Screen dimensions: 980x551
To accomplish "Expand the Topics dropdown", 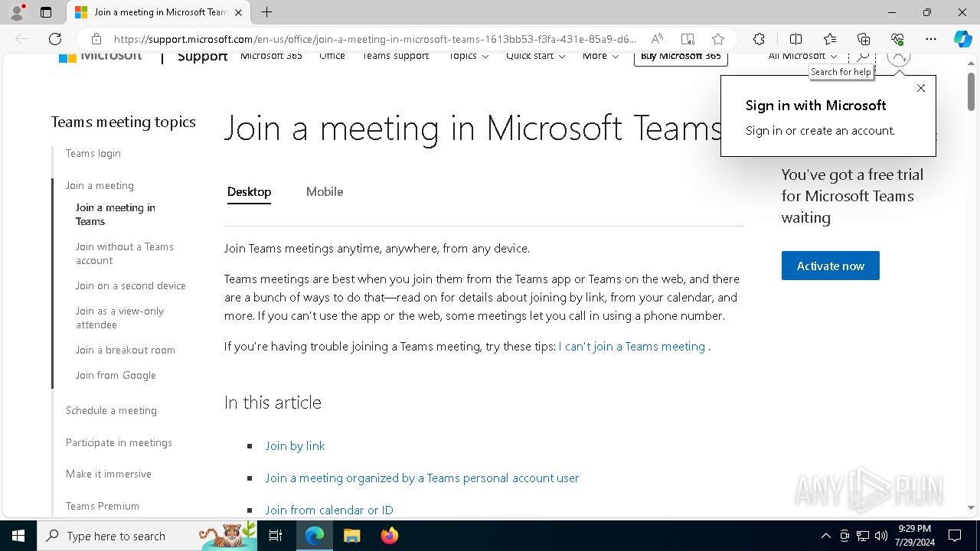I will point(469,56).
